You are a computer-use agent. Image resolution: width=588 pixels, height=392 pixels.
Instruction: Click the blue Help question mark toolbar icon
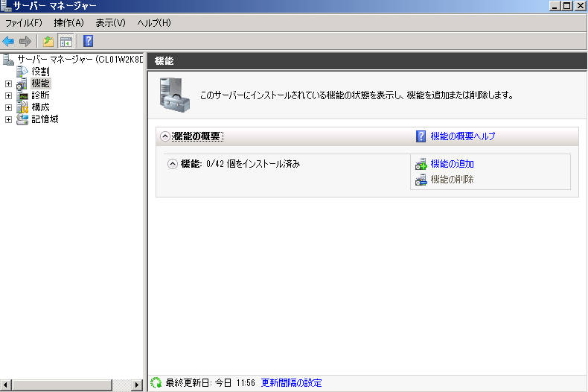click(x=88, y=41)
